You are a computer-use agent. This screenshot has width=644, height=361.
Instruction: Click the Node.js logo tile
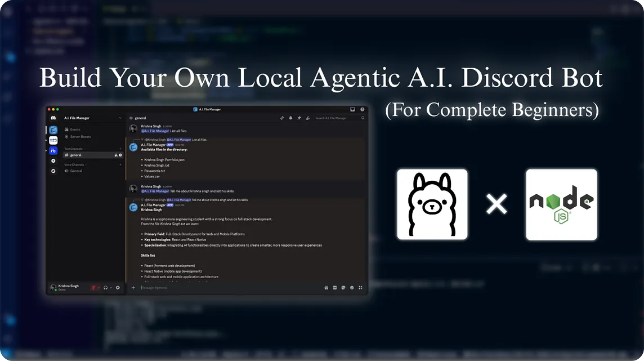click(561, 204)
